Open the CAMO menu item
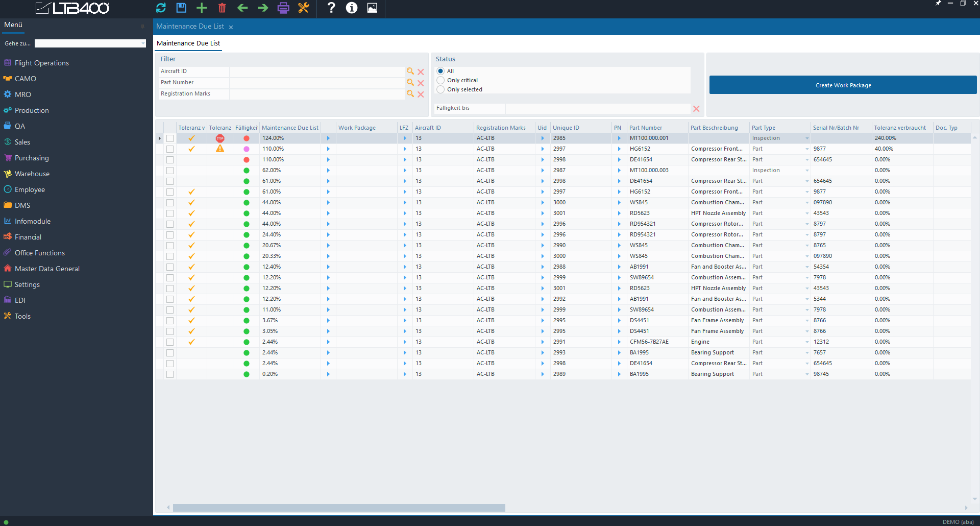980x526 pixels. point(26,79)
